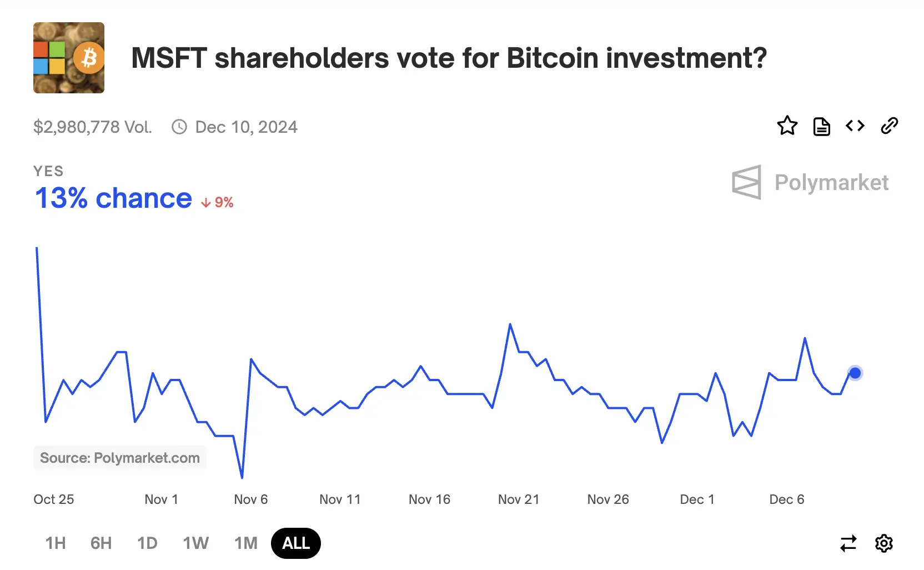
Task: Click the swap arrows chart icon
Action: [848, 543]
